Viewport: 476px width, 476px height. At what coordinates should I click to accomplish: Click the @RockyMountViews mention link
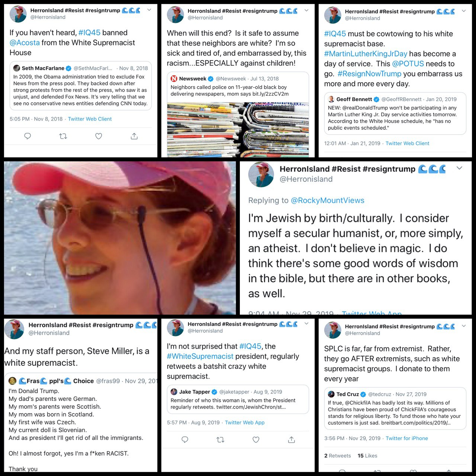327,200
